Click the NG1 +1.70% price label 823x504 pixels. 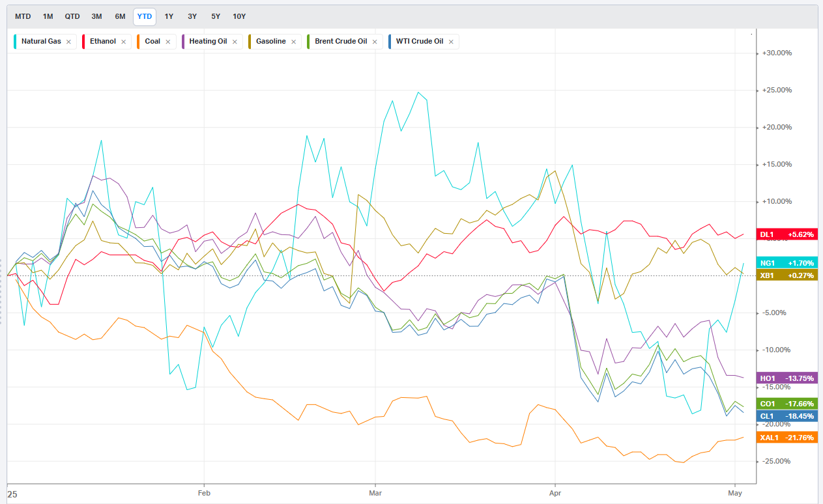tap(787, 263)
